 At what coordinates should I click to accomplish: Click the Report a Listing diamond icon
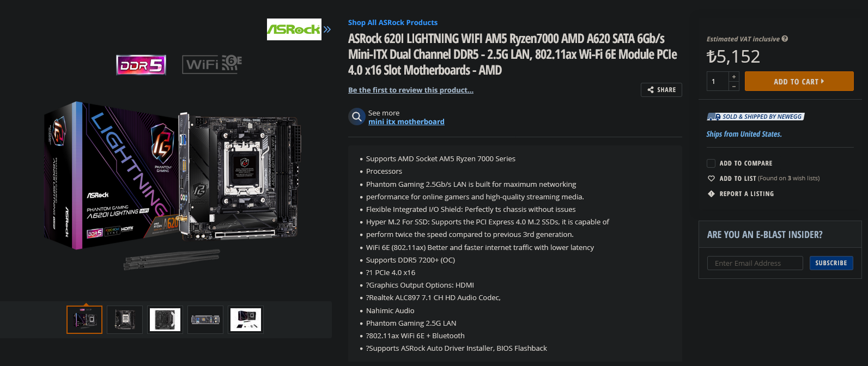pyautogui.click(x=711, y=194)
